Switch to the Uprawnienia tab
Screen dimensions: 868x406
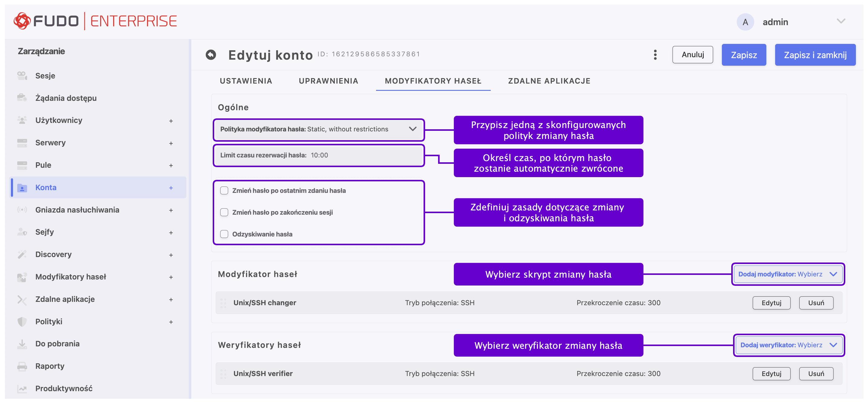click(328, 81)
